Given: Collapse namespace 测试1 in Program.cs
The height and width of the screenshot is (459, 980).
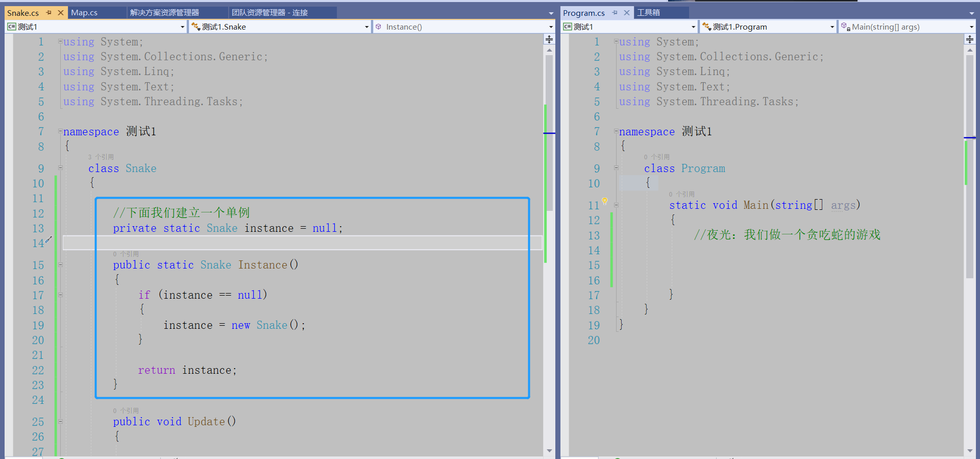Looking at the screenshot, I should [616, 131].
